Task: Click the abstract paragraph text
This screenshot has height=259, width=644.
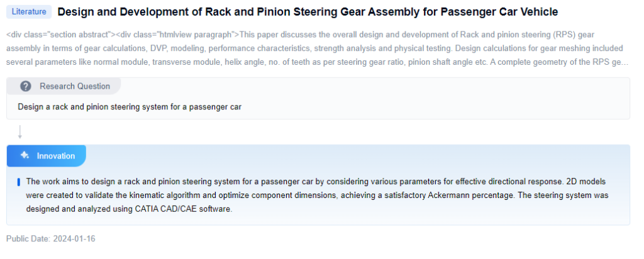Action: [314, 48]
